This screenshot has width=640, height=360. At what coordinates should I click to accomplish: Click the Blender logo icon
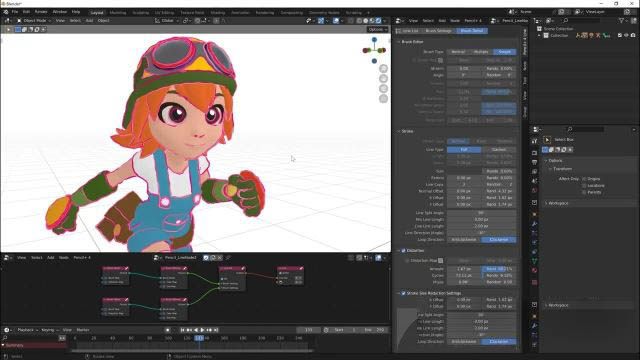(6, 12)
